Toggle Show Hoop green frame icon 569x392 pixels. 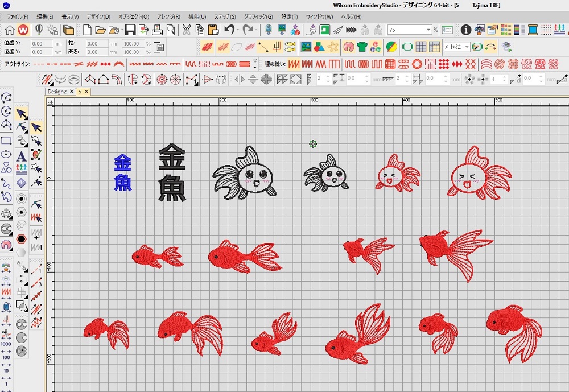407,47
